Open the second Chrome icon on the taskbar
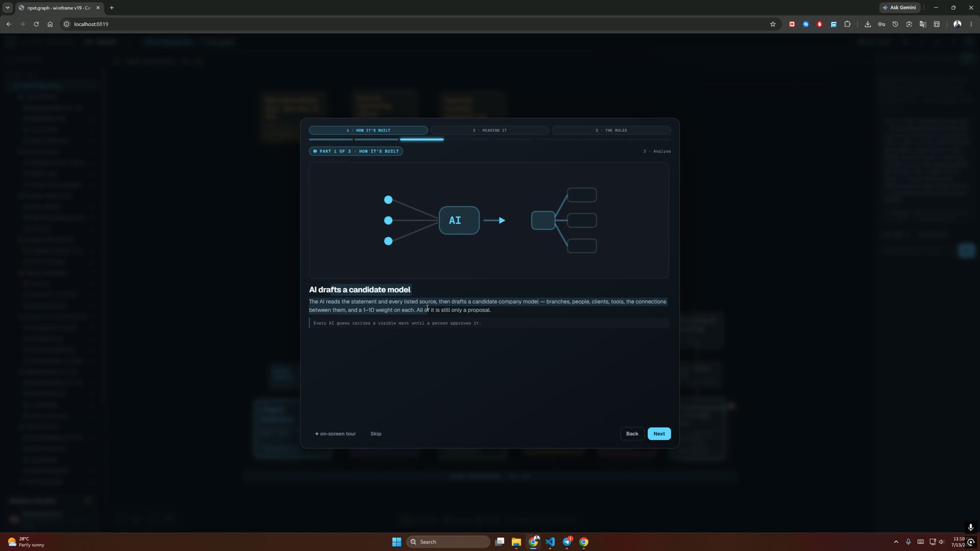This screenshot has height=551, width=980. (x=584, y=542)
